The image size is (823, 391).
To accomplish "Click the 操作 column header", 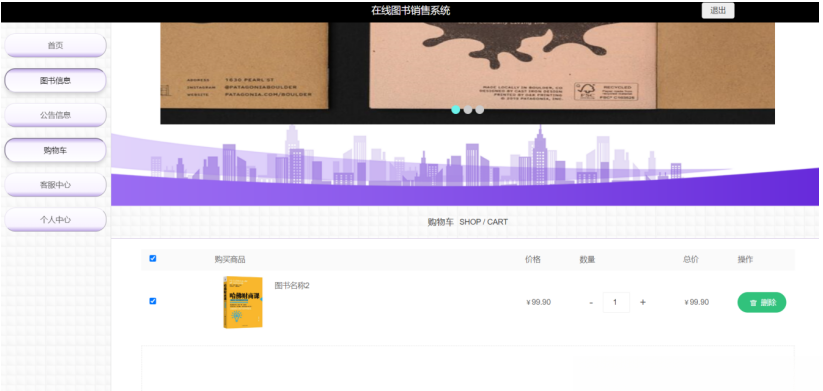I will 745,259.
